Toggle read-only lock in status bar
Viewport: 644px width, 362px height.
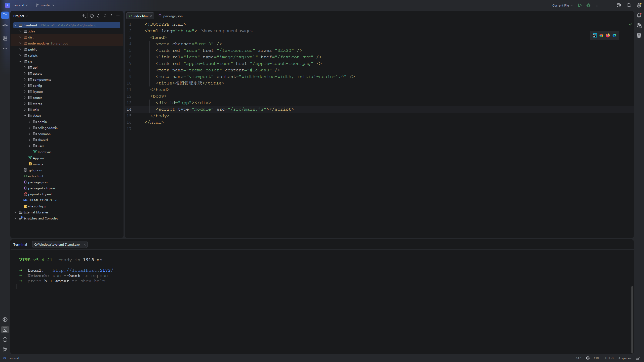pos(638,358)
